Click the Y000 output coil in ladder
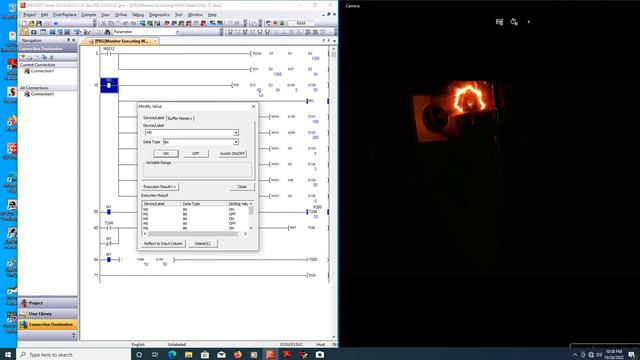This screenshot has width=640, height=360. tap(313, 260)
